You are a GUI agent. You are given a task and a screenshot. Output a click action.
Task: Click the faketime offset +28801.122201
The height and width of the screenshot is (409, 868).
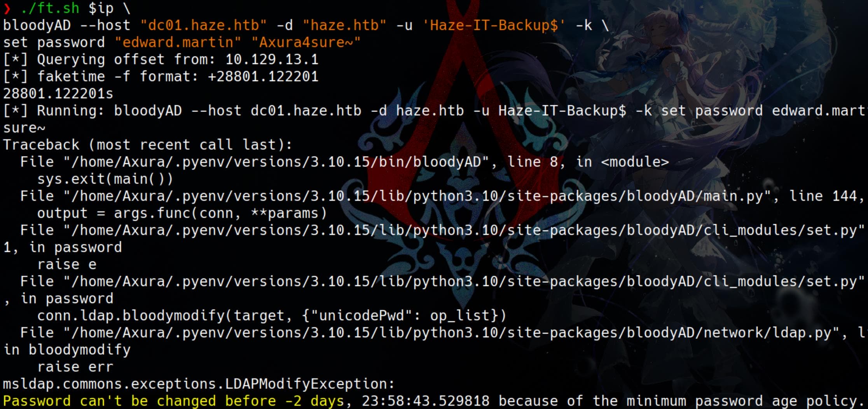[264, 77]
